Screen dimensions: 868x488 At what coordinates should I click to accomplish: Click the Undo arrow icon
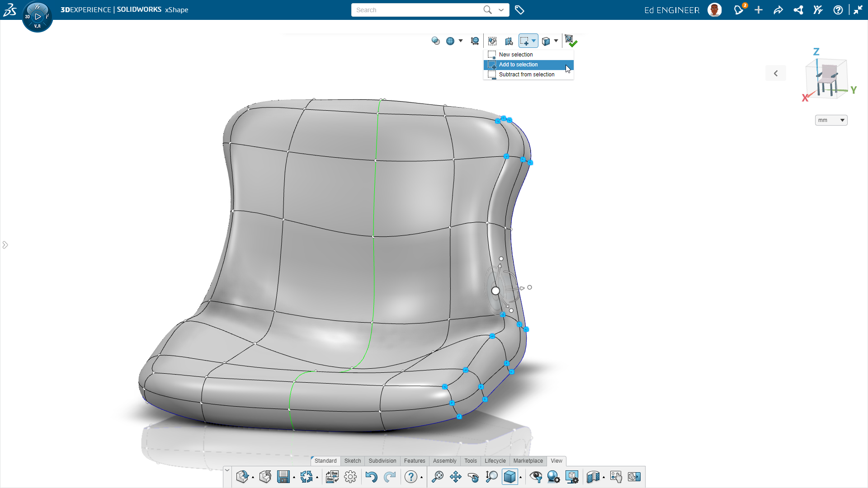point(371,477)
